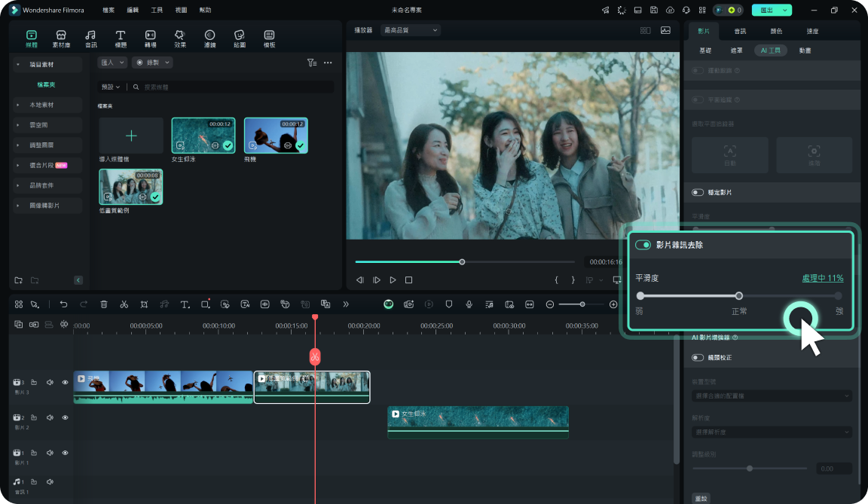Click the headset support icon in title bar
This screenshot has width=868, height=504.
[686, 10]
